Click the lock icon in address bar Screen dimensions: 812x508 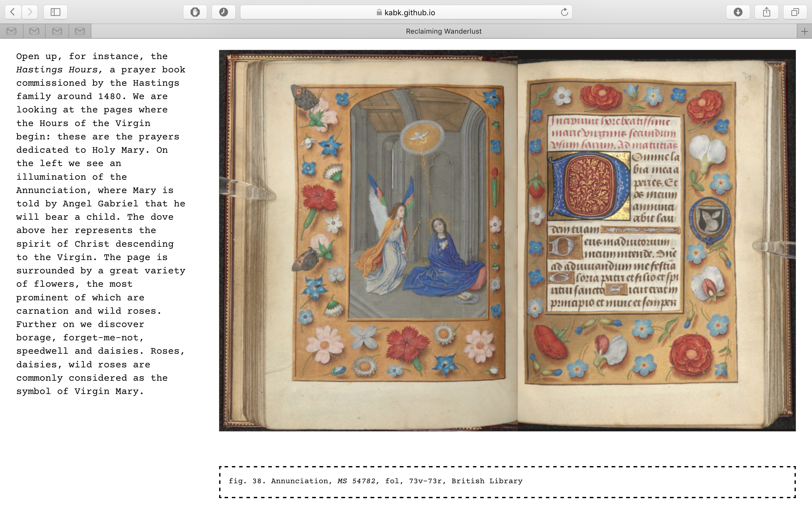click(x=379, y=12)
